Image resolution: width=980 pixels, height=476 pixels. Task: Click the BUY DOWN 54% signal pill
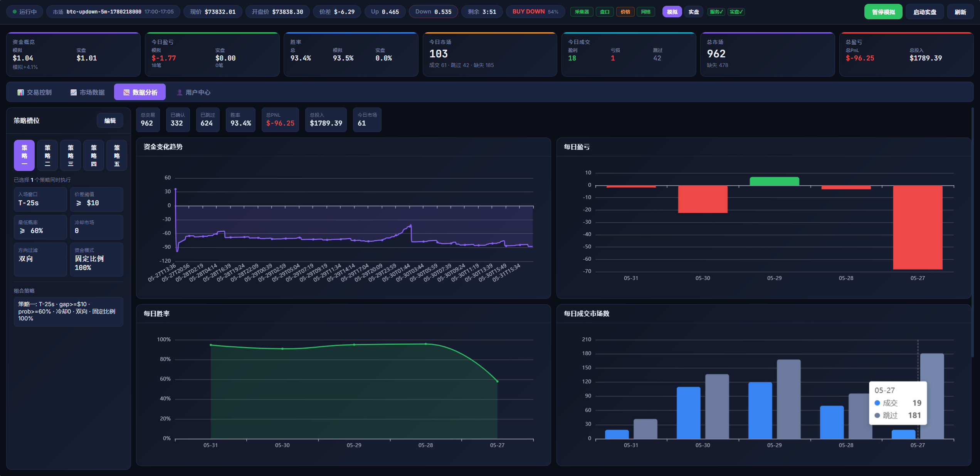click(535, 12)
